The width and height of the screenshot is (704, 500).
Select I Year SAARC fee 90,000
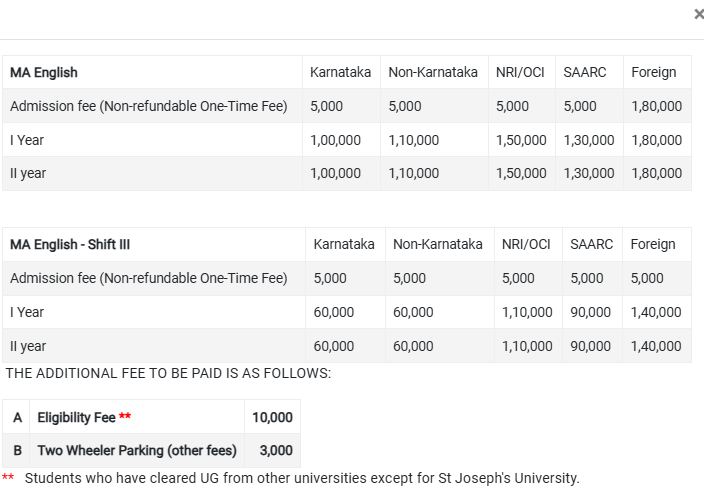(590, 313)
